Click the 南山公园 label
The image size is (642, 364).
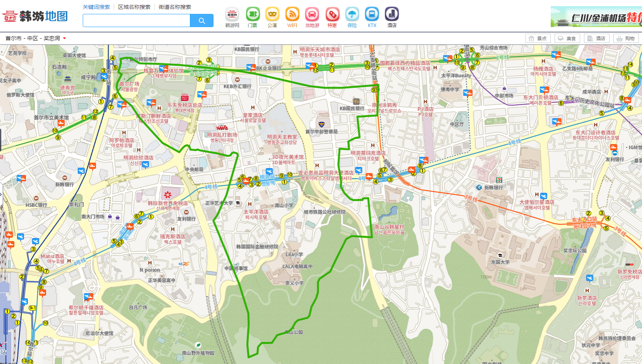coord(294,332)
